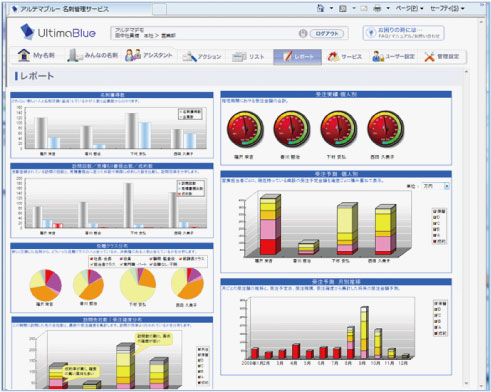Click legend entry A in 受注予測 個人別 chart
The image size is (491, 392).
437,235
